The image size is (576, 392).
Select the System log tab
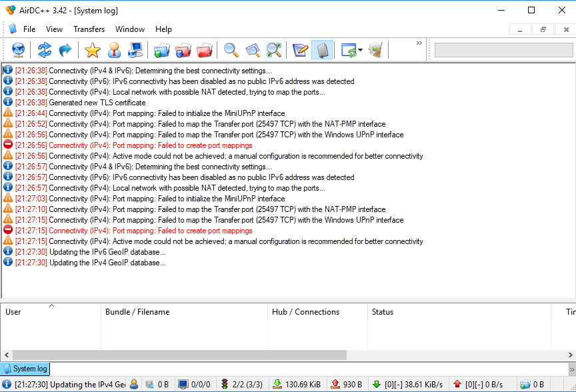(x=25, y=369)
